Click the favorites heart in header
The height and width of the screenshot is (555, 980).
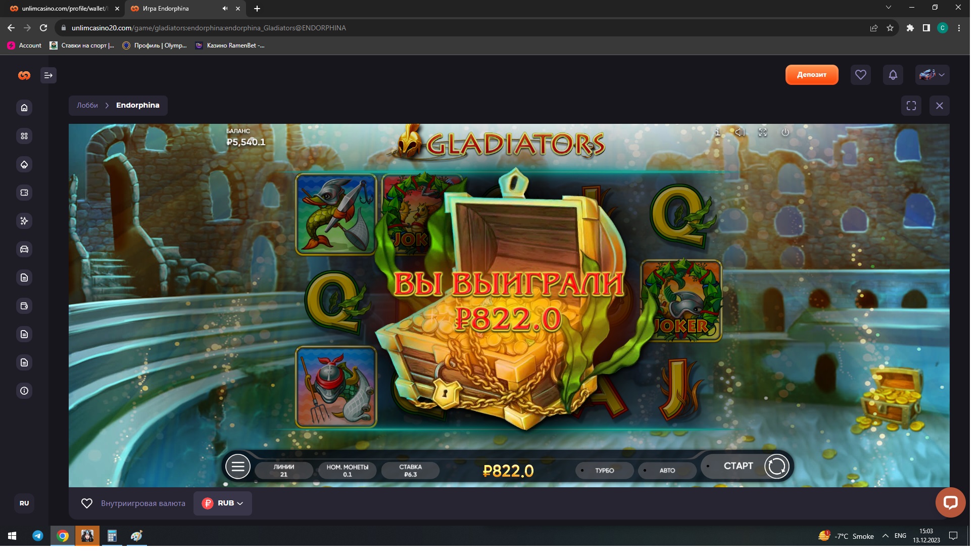860,75
